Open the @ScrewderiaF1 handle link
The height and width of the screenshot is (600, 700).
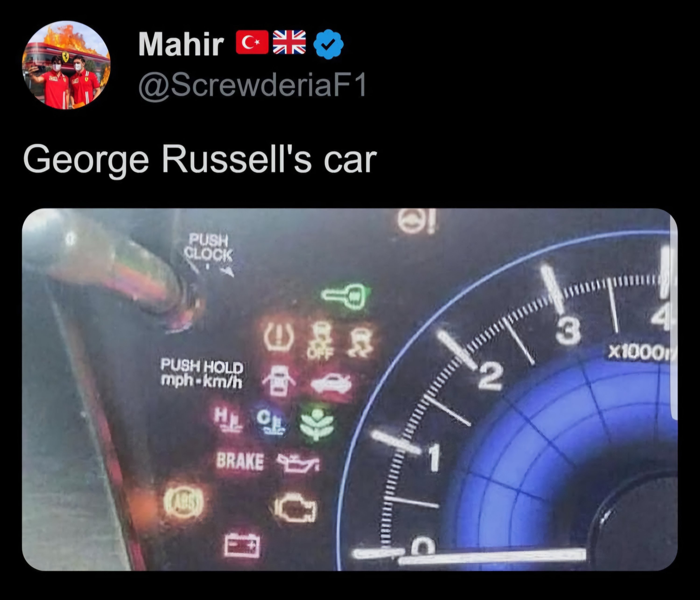[252, 85]
